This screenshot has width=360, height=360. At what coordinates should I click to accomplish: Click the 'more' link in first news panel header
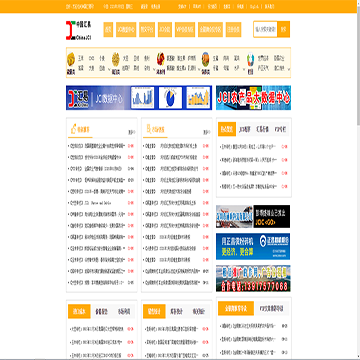click(132, 132)
